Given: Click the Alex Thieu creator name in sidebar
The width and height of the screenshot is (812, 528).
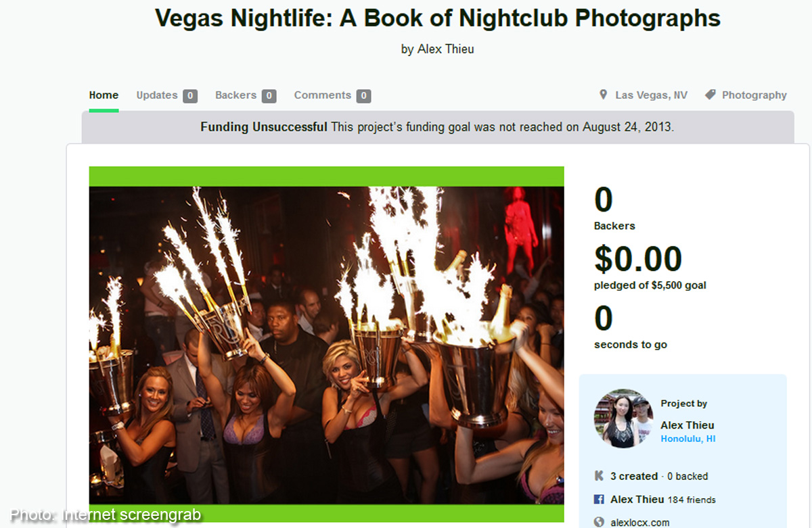Looking at the screenshot, I should click(x=687, y=425).
